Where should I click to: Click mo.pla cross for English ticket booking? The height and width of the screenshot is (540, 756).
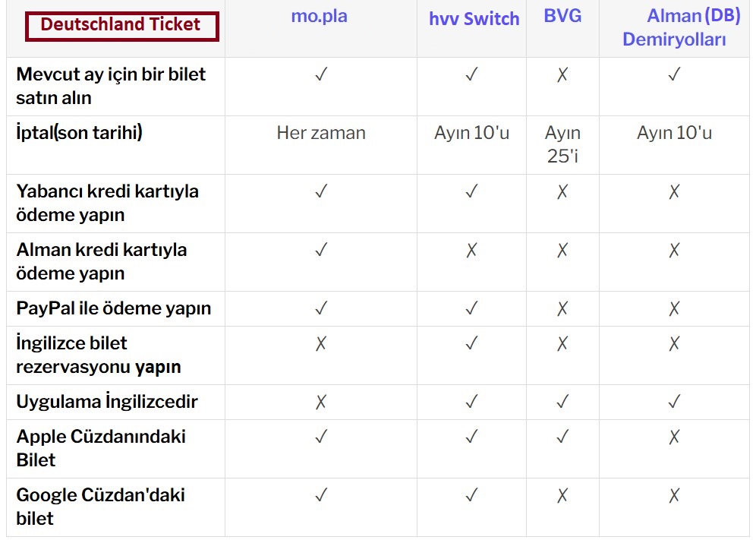pyautogui.click(x=320, y=343)
